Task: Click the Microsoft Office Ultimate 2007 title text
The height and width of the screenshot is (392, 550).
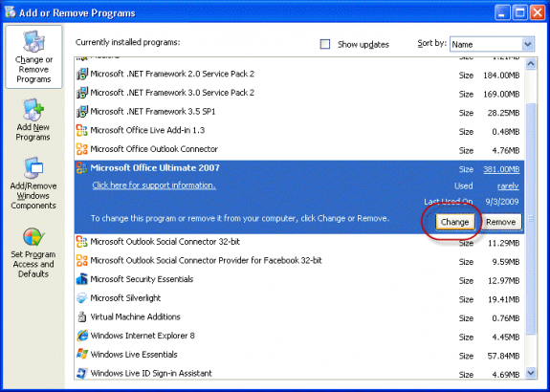Action: [x=155, y=167]
